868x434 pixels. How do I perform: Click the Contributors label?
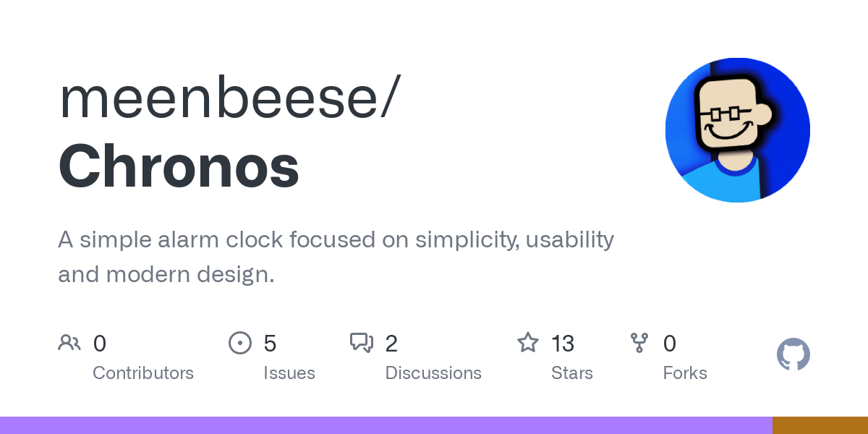[143, 373]
